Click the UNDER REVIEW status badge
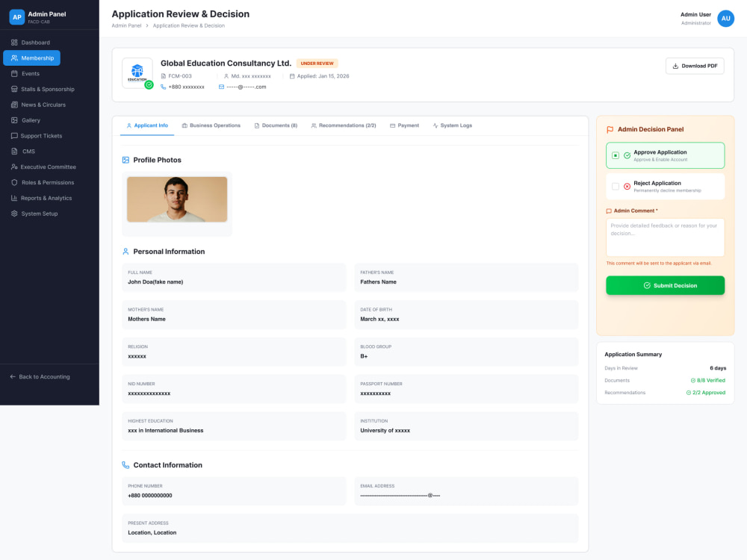The height and width of the screenshot is (560, 747). click(317, 63)
